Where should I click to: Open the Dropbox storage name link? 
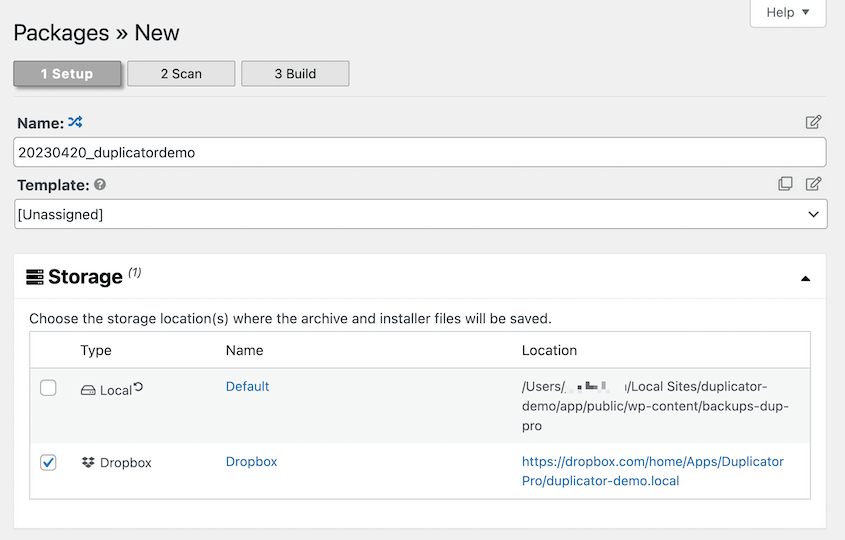(x=251, y=461)
